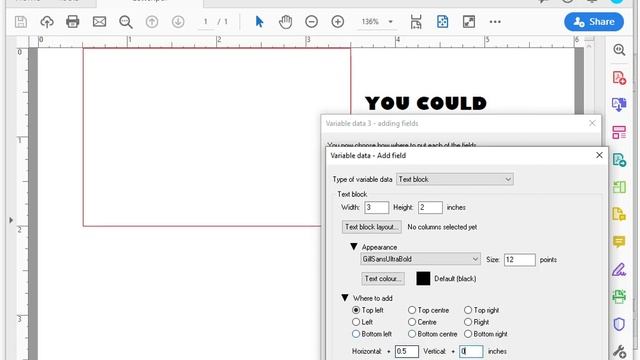Click Text colour button
The width and height of the screenshot is (640, 360).
pos(382,279)
